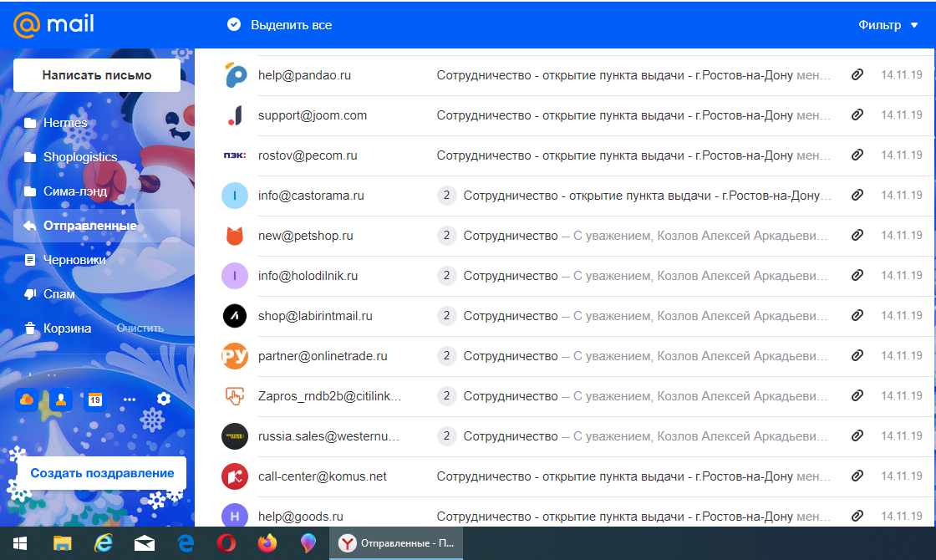Click the russia.sales@westernu avatar icon
Screen dimensions: 936x560
(235, 436)
